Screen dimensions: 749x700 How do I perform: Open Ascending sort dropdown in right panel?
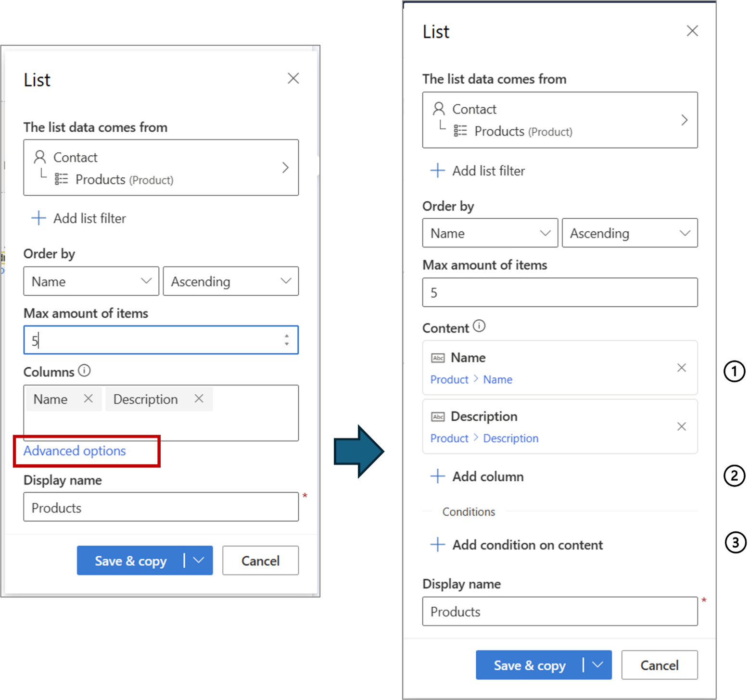click(x=629, y=233)
